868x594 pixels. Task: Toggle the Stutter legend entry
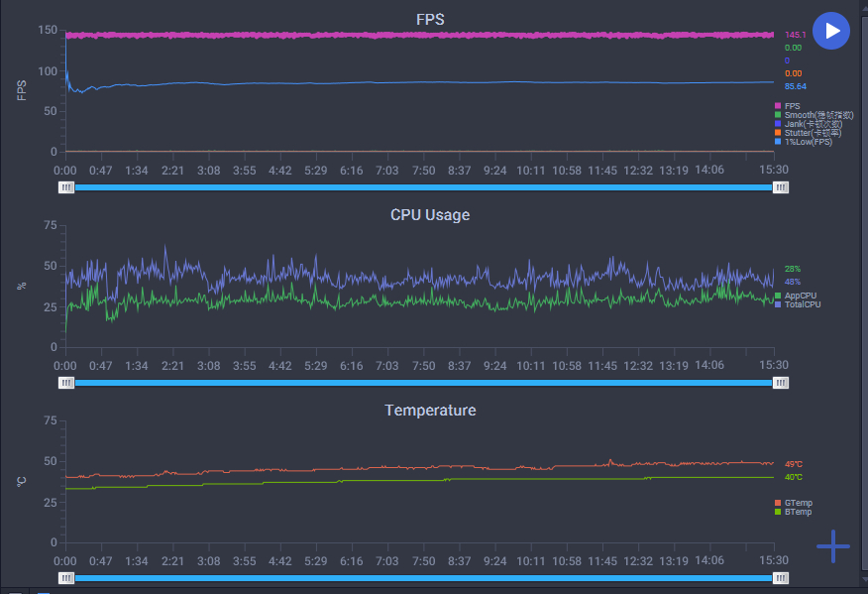coord(809,133)
